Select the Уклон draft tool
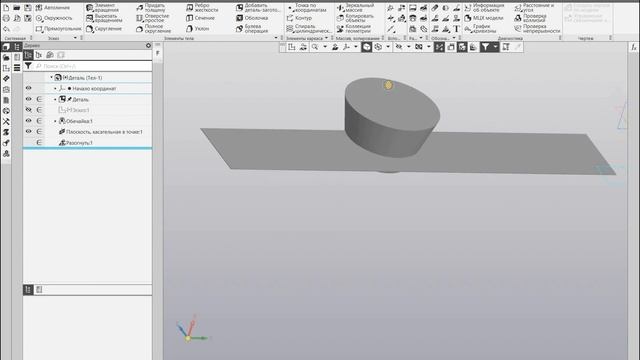The width and height of the screenshot is (640, 360). point(198,29)
